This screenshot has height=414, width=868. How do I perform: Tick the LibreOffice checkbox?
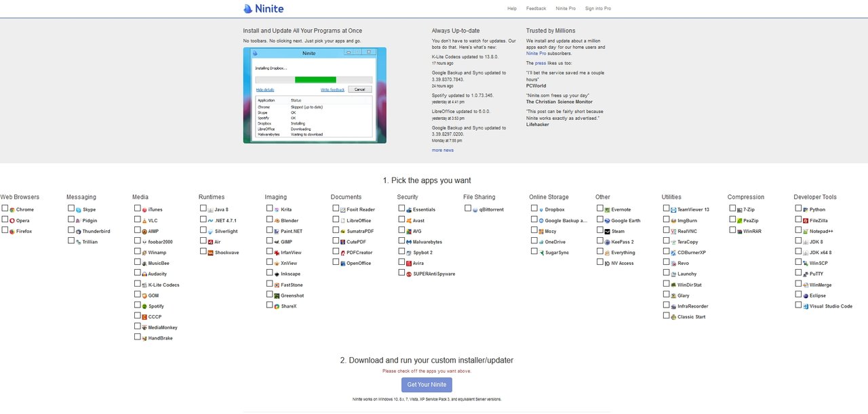336,220
